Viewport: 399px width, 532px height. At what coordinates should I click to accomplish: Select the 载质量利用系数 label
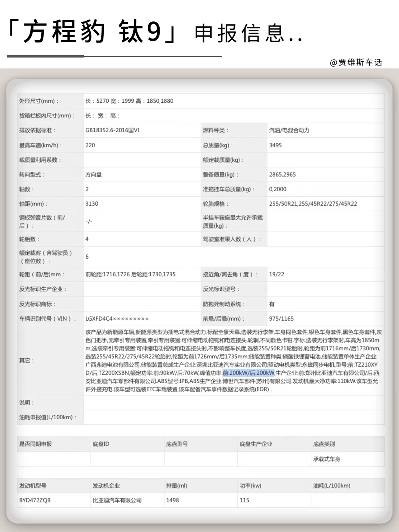(40, 160)
